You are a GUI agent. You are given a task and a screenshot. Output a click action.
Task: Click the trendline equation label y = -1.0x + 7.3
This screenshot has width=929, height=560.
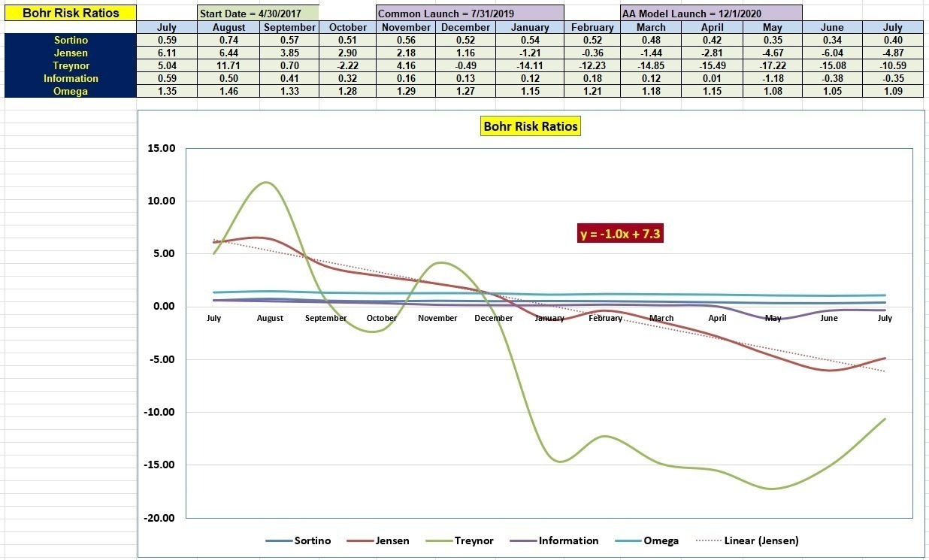point(621,234)
